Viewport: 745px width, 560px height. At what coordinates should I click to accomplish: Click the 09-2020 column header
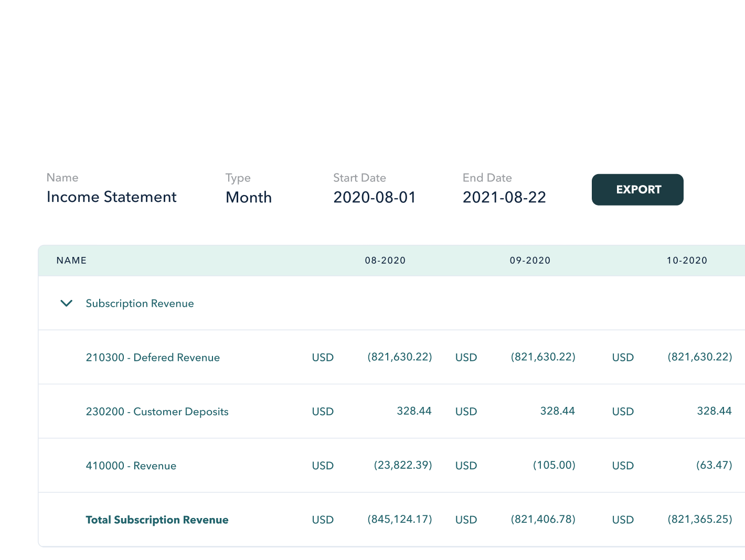pyautogui.click(x=530, y=261)
